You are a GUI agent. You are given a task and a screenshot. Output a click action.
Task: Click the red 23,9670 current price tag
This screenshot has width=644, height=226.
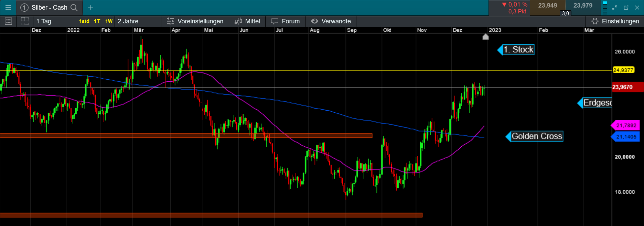627,87
